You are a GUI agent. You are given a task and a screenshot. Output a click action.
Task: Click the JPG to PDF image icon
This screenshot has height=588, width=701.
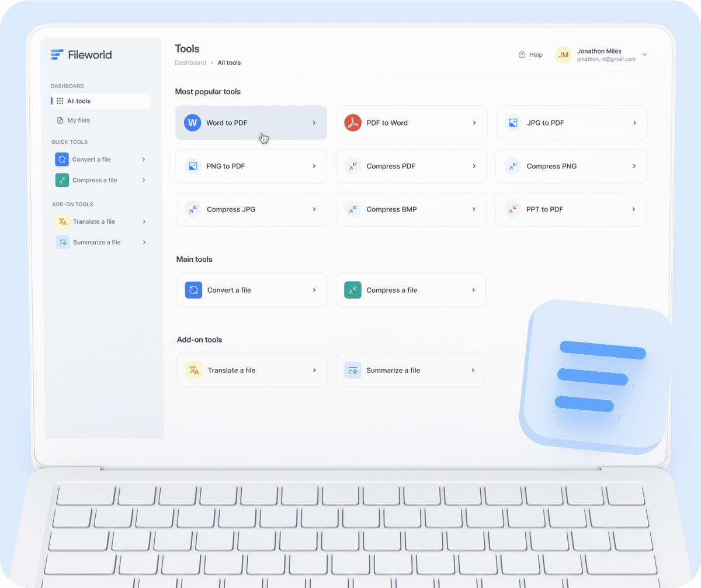[513, 123]
